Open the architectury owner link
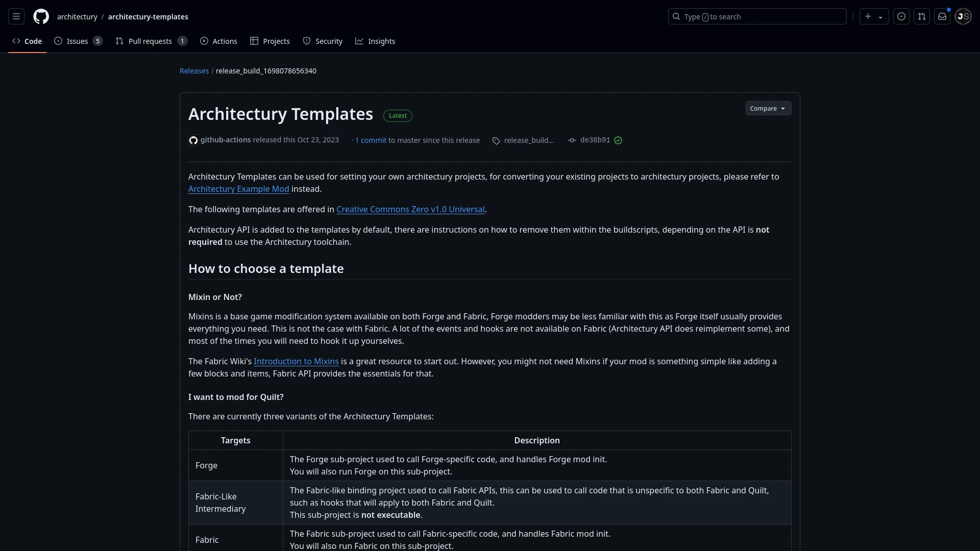 [x=77, y=17]
